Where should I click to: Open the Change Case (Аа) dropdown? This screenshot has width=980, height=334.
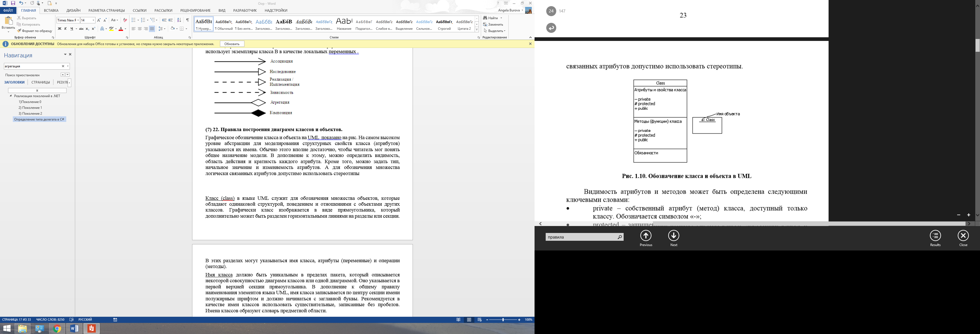tap(114, 20)
